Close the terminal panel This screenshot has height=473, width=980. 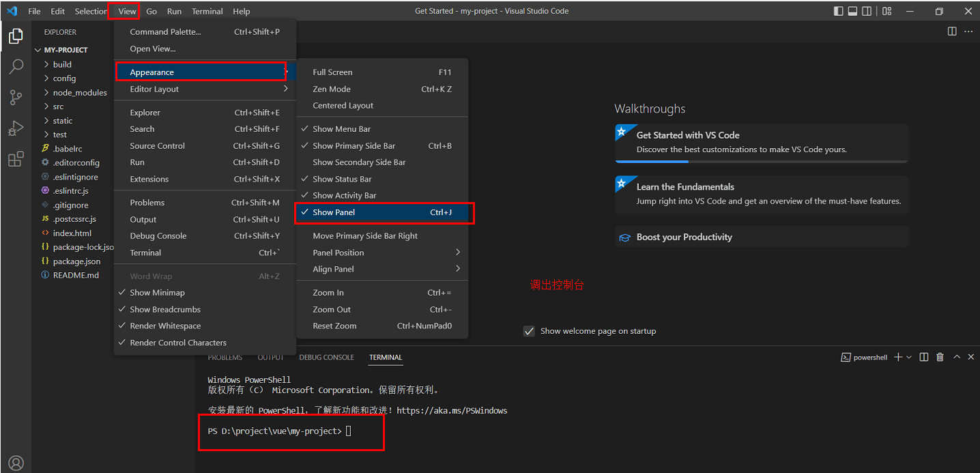coord(971,357)
